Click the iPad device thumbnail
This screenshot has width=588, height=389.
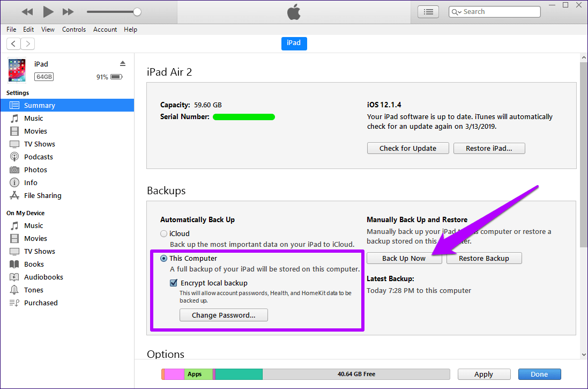(17, 70)
